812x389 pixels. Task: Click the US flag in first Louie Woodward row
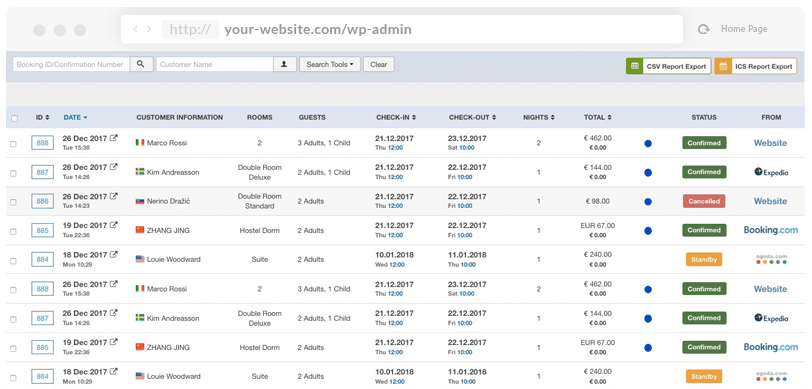(140, 259)
